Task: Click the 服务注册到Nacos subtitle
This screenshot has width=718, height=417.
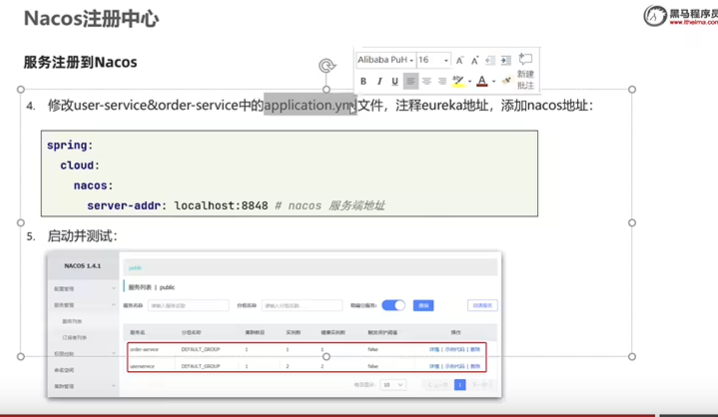Action: [x=80, y=62]
